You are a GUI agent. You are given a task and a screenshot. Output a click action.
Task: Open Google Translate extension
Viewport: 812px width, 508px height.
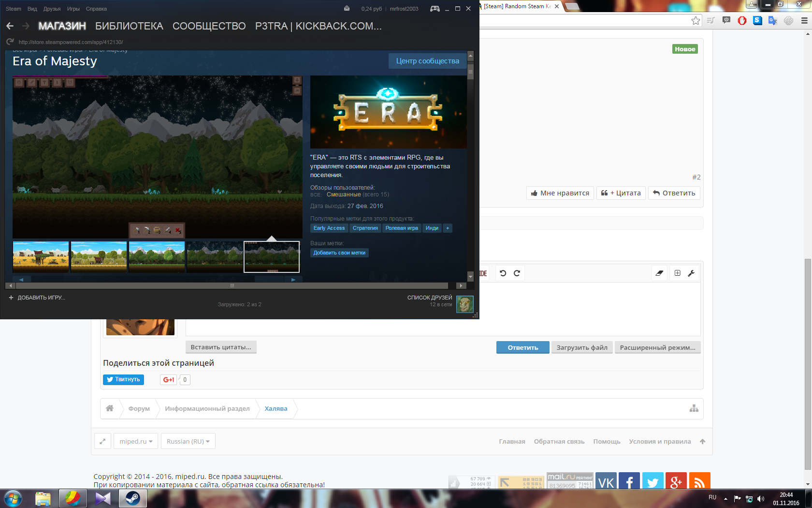(x=773, y=20)
